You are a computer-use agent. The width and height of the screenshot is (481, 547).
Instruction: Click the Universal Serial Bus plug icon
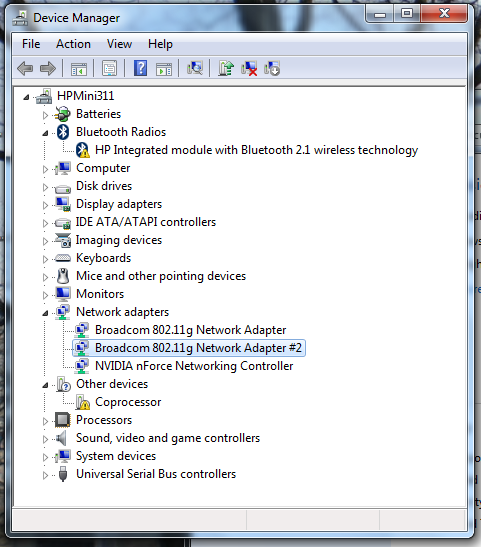(63, 474)
